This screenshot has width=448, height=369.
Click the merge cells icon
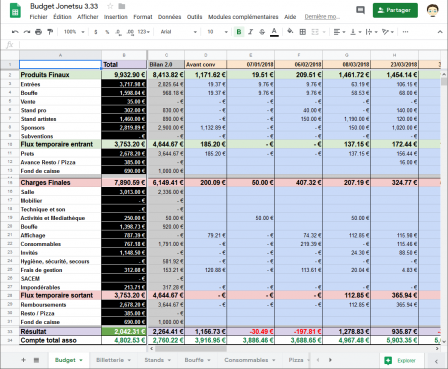click(x=315, y=32)
